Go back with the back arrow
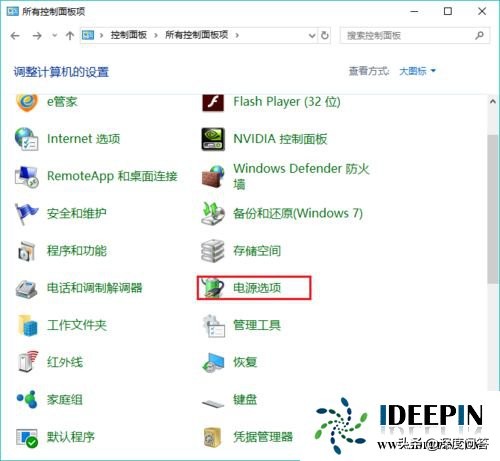The width and height of the screenshot is (500, 461). click(15, 35)
